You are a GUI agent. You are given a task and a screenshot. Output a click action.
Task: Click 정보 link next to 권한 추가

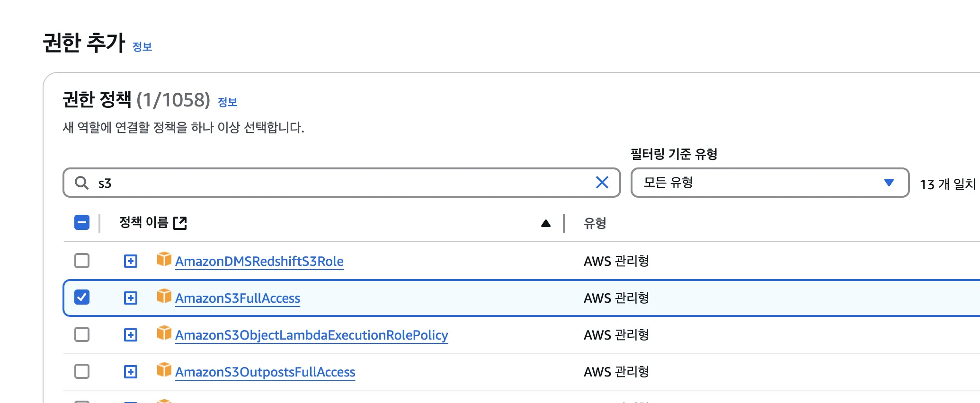click(x=142, y=47)
